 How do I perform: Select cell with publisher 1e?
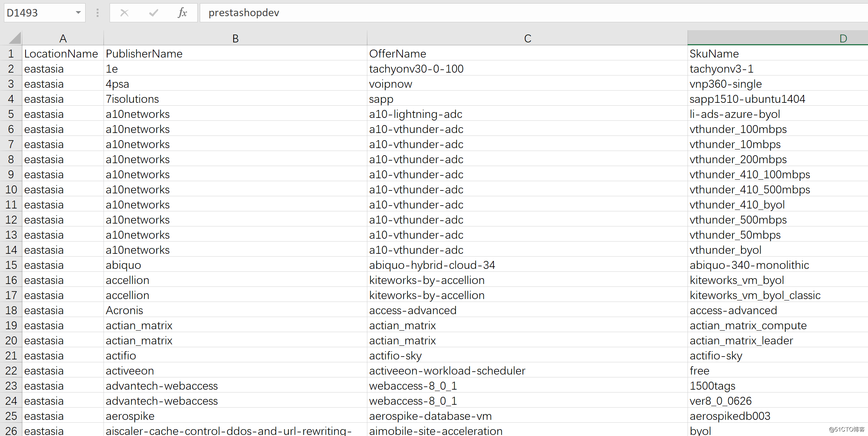coord(235,69)
